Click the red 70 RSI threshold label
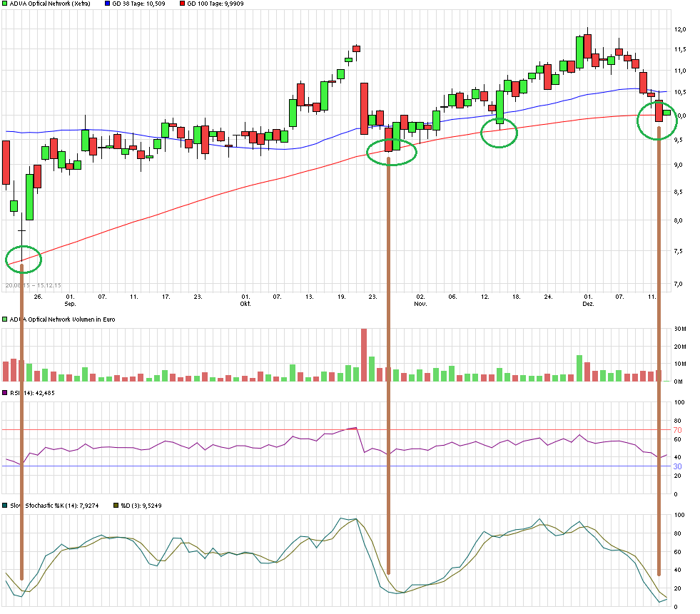The width and height of the screenshot is (700, 614). click(x=678, y=430)
